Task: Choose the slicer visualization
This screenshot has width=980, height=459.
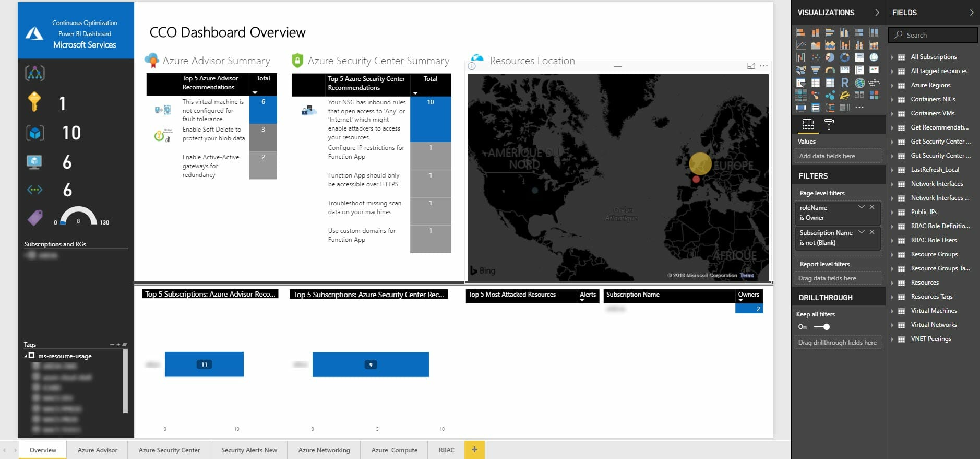Action: click(800, 83)
